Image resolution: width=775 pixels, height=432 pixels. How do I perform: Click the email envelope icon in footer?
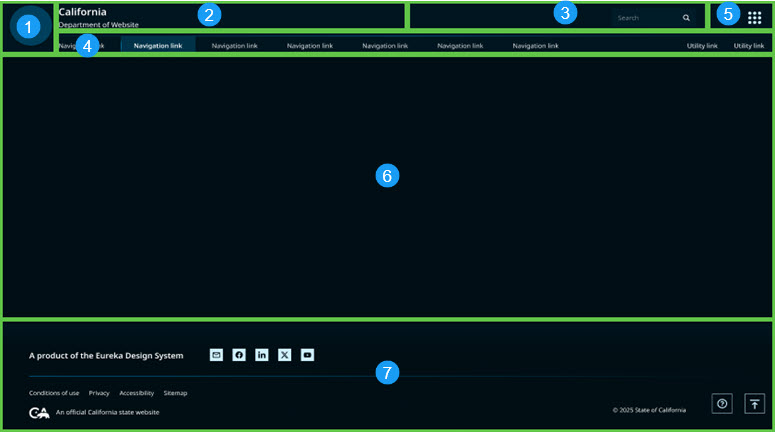click(x=216, y=355)
